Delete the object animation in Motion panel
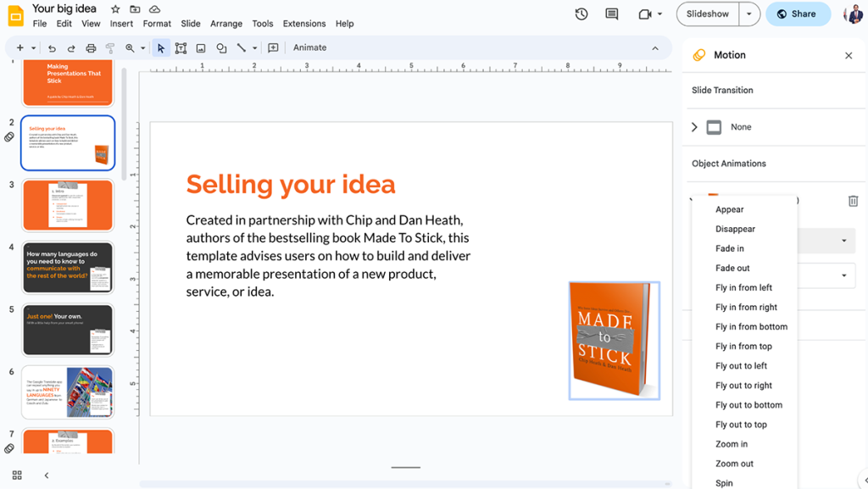Screen dimensions: 868x489 coord(853,201)
